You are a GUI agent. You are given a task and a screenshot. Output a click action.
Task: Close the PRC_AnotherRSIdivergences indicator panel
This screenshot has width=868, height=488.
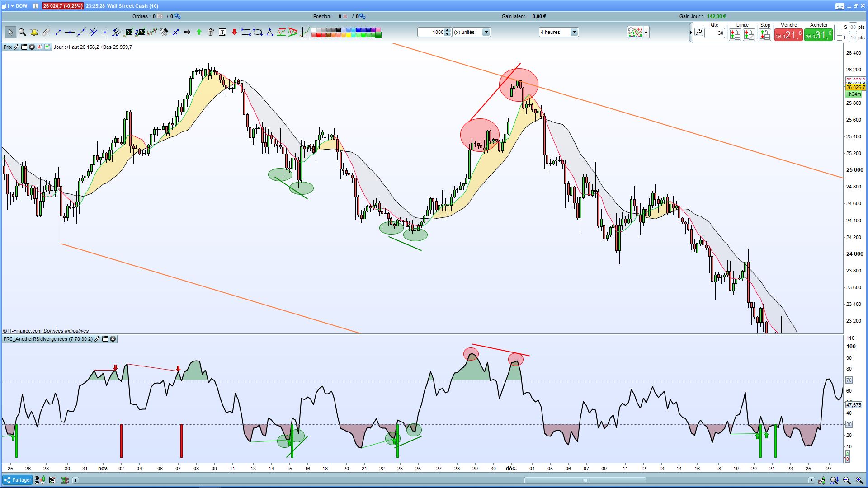pyautogui.click(x=113, y=339)
